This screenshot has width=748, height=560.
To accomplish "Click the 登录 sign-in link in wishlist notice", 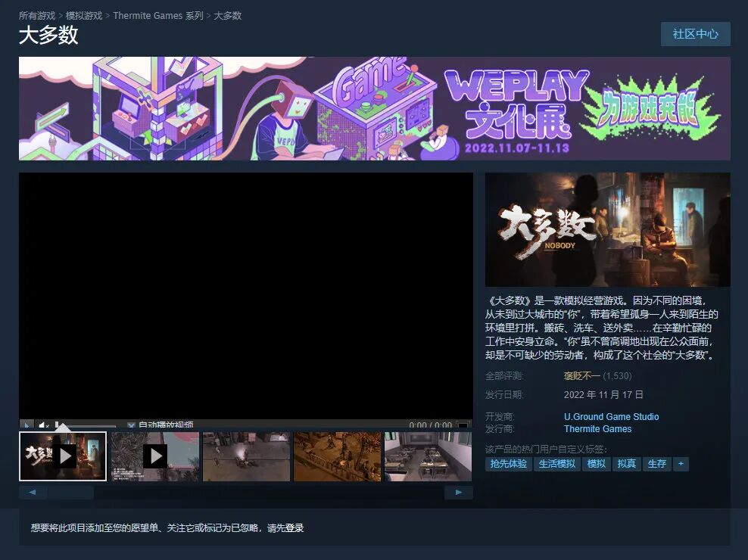I will [295, 528].
